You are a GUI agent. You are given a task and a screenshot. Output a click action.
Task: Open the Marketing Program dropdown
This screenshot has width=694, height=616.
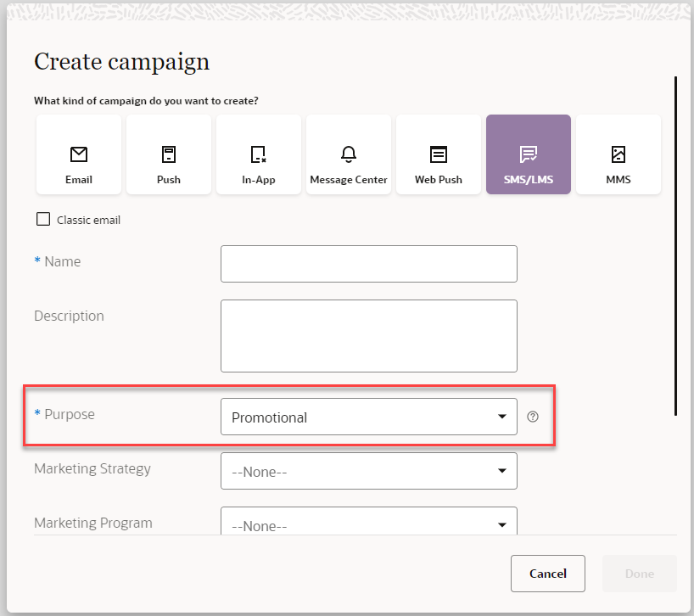(x=368, y=524)
